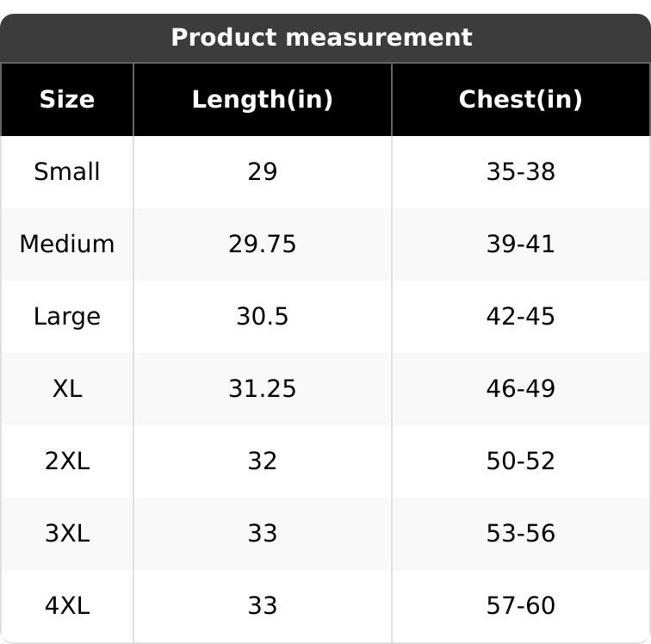Select the 39-41 chest range

pos(520,245)
